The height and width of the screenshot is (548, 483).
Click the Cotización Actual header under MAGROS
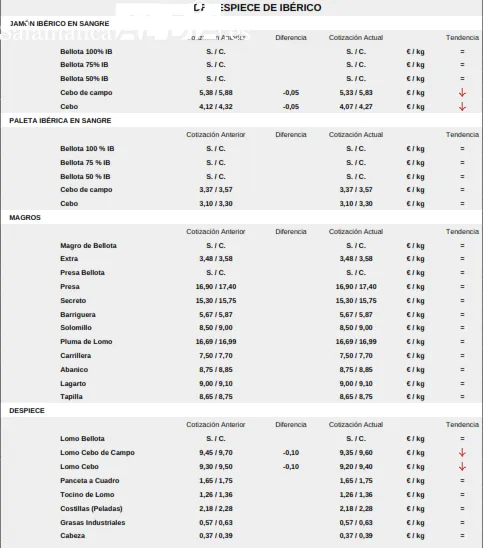(356, 232)
